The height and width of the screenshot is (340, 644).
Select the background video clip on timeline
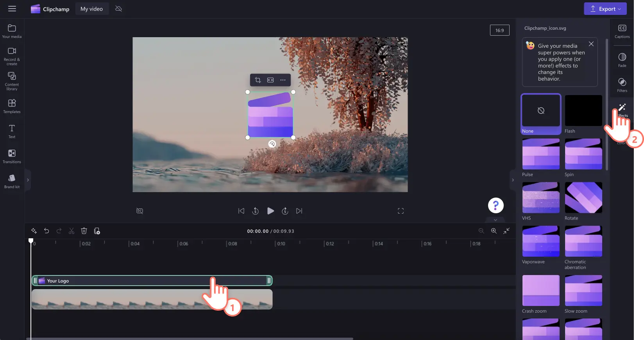coord(152,299)
